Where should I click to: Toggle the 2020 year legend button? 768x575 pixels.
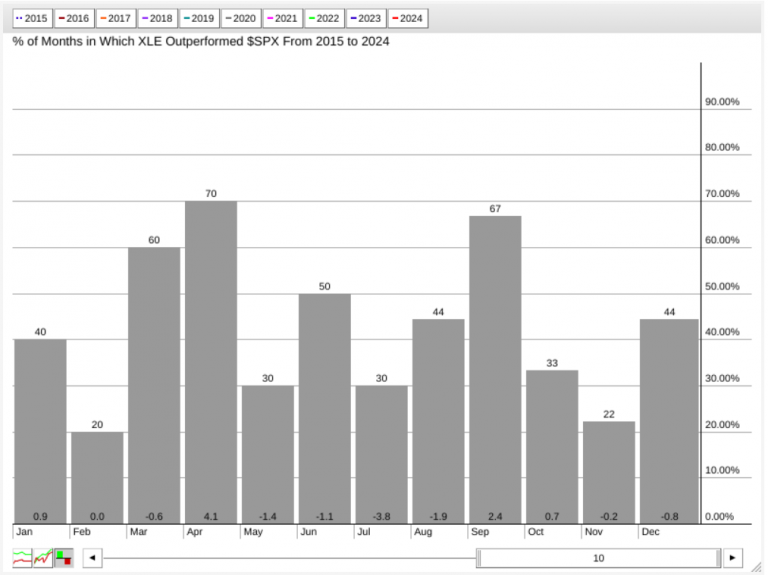(x=240, y=19)
